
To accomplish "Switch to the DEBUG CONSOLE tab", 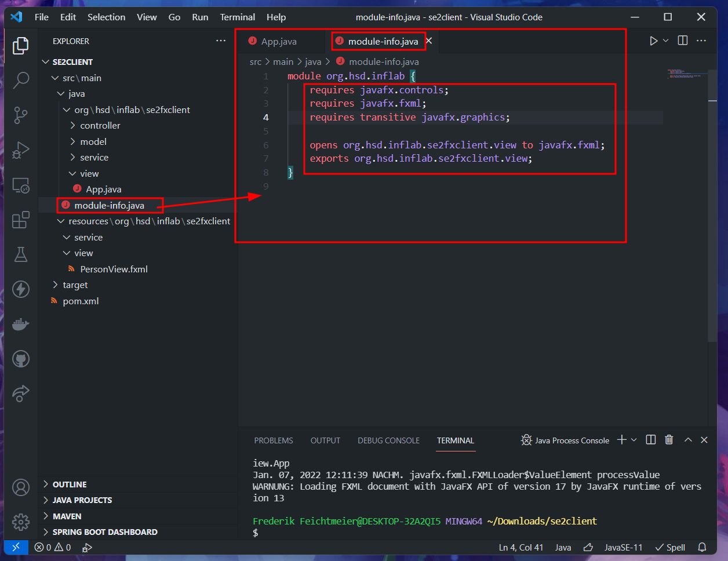I will [388, 440].
